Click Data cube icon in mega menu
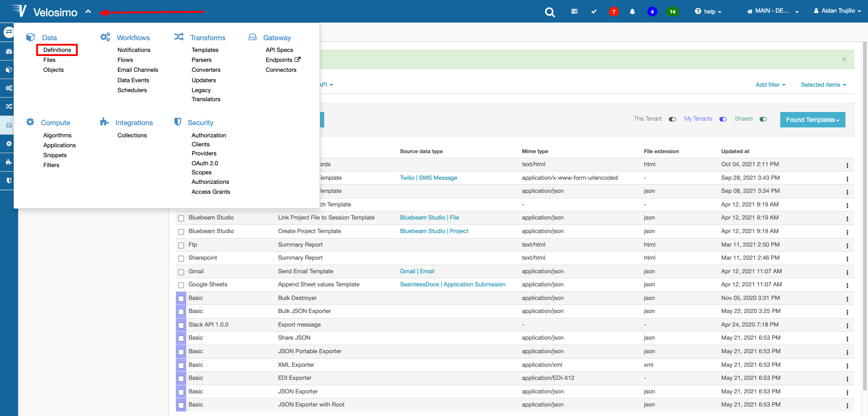The image size is (868, 416). pyautogui.click(x=30, y=37)
